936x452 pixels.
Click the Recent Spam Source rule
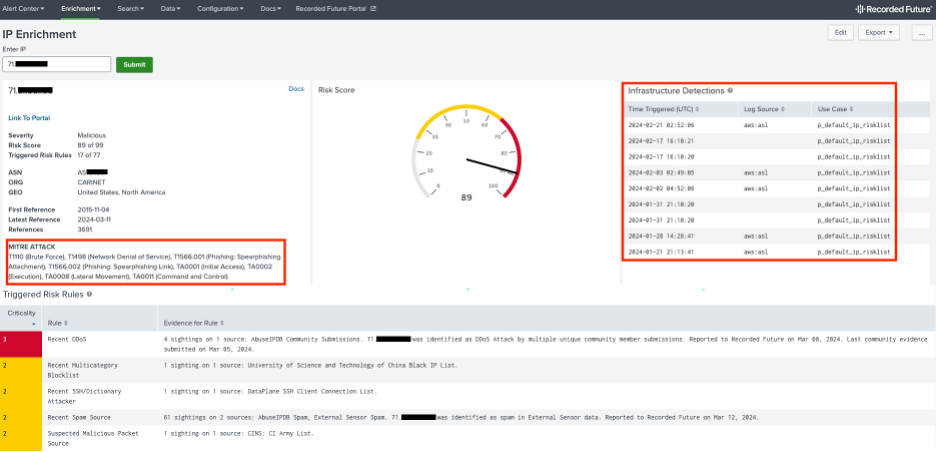(x=79, y=417)
